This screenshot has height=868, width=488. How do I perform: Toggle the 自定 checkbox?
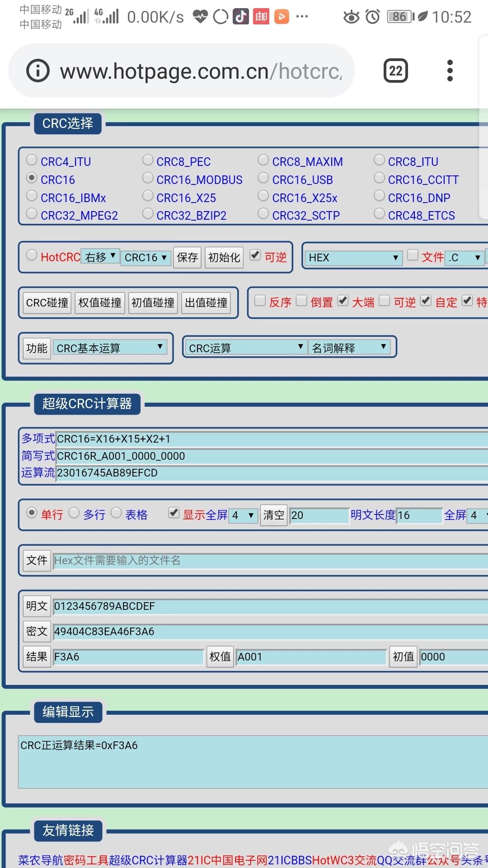[426, 301]
